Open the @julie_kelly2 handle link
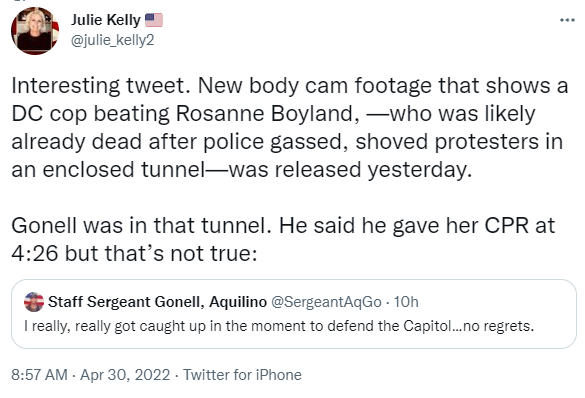585x398 pixels. click(112, 40)
